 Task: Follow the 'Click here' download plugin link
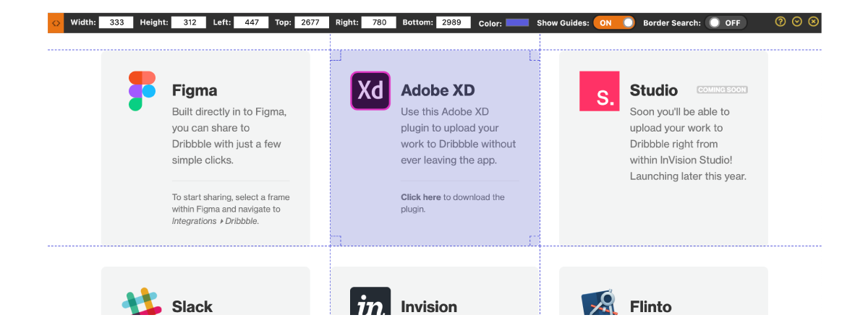coord(421,197)
